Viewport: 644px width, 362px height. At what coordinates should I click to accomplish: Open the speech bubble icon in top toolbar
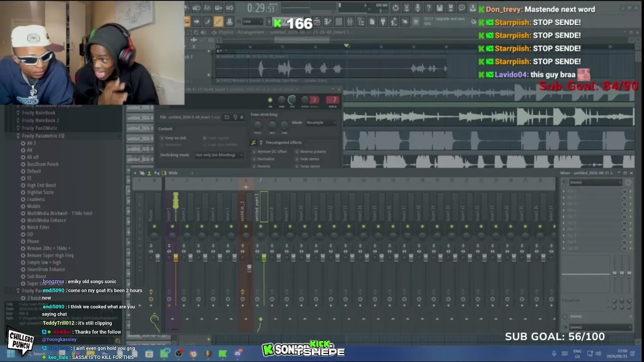tap(462, 8)
